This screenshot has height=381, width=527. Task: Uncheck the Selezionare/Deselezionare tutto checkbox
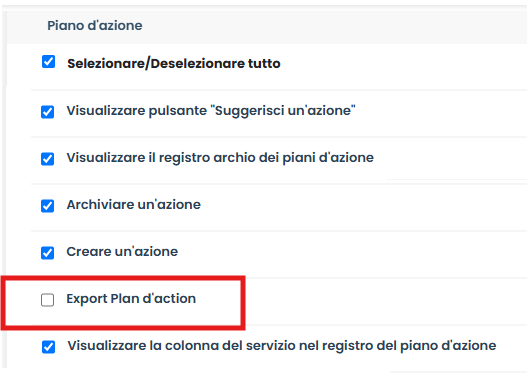pyautogui.click(x=48, y=62)
